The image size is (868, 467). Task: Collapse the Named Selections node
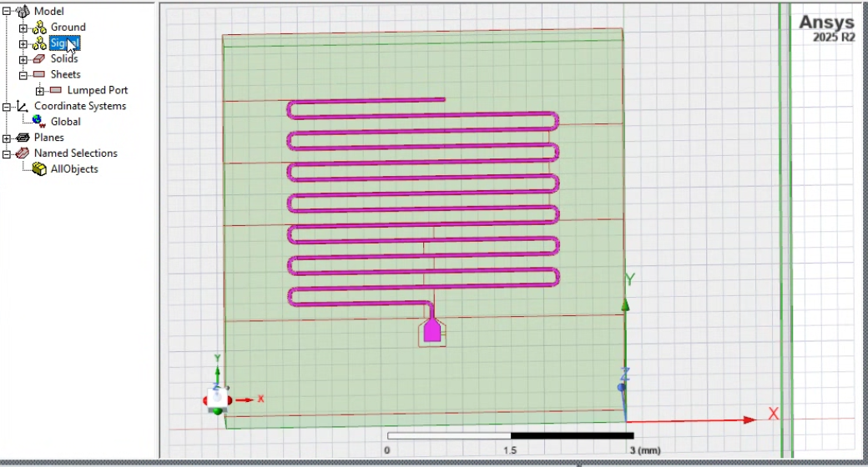tap(7, 153)
